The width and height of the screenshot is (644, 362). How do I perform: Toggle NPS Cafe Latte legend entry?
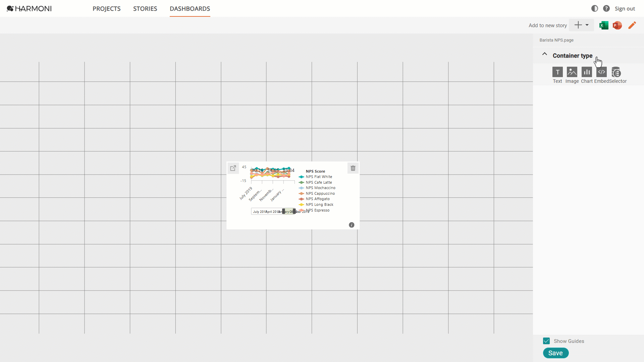(315, 182)
